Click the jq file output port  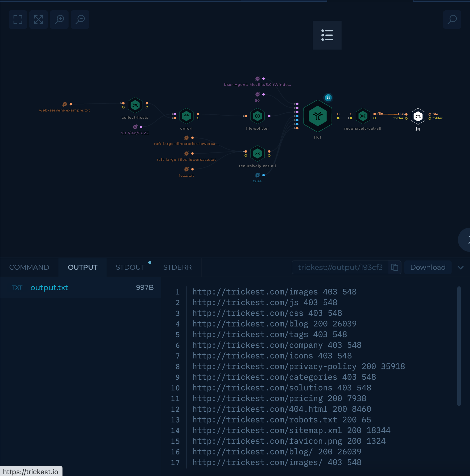pos(430,114)
